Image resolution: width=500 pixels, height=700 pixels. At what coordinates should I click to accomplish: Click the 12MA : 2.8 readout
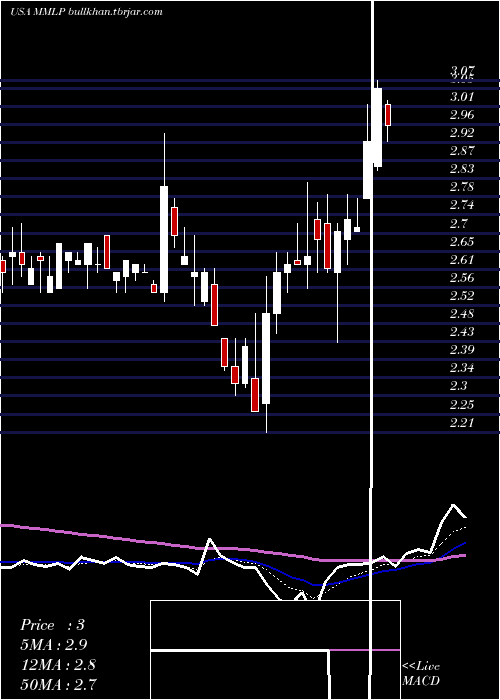tap(58, 664)
